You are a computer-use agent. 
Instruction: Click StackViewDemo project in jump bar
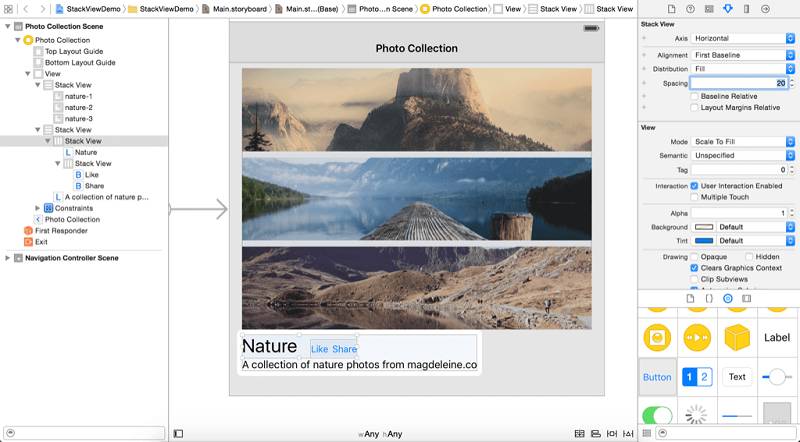(88, 9)
